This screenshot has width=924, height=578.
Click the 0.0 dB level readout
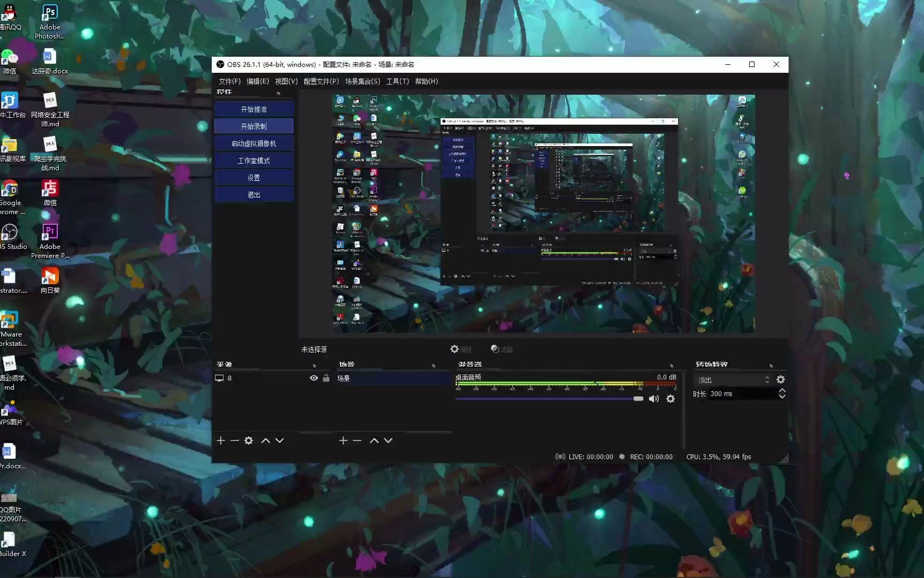point(666,377)
